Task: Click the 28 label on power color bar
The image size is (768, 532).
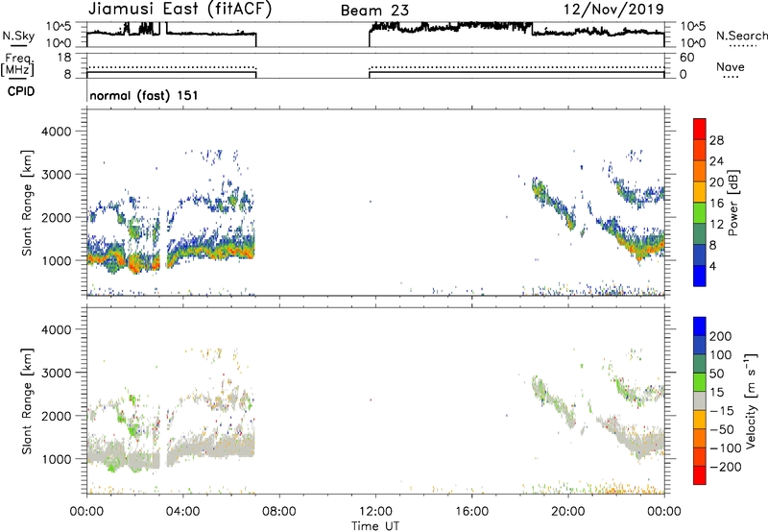Action: pos(716,140)
